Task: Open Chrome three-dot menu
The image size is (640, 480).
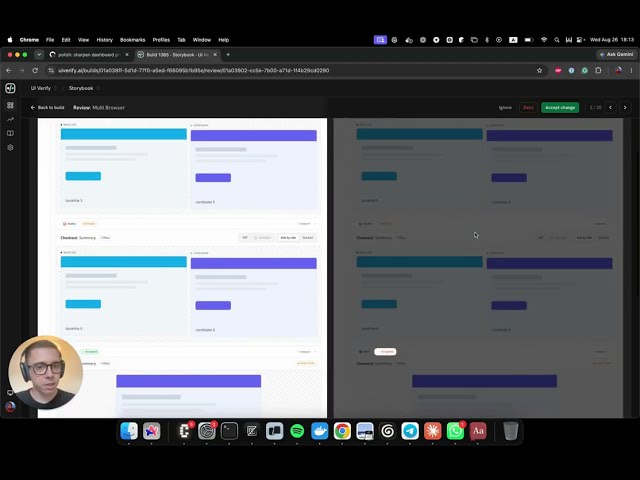Action: [631, 71]
